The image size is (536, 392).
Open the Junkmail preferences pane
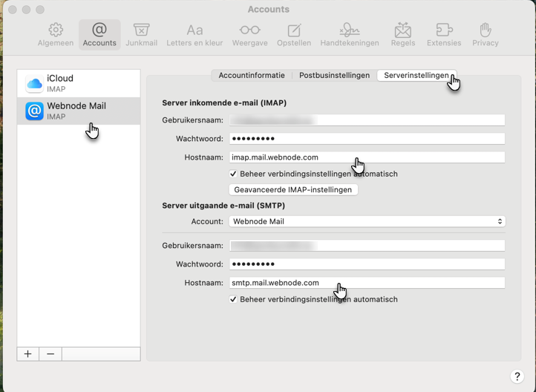(142, 34)
